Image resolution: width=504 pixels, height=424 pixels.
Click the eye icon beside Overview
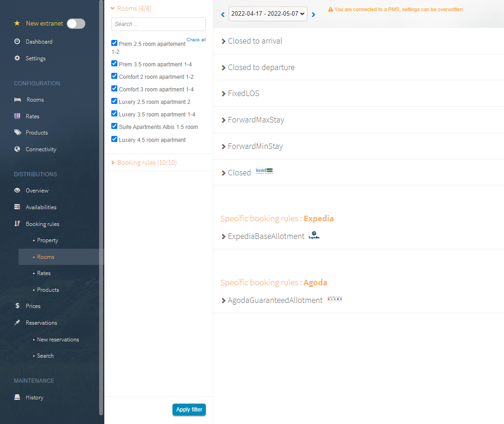17,191
